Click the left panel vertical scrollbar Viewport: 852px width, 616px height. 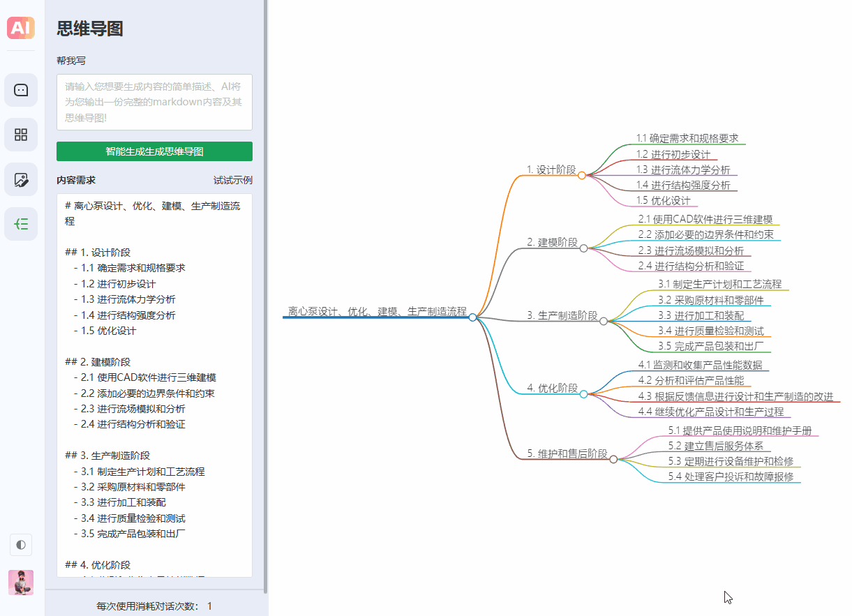(266, 296)
